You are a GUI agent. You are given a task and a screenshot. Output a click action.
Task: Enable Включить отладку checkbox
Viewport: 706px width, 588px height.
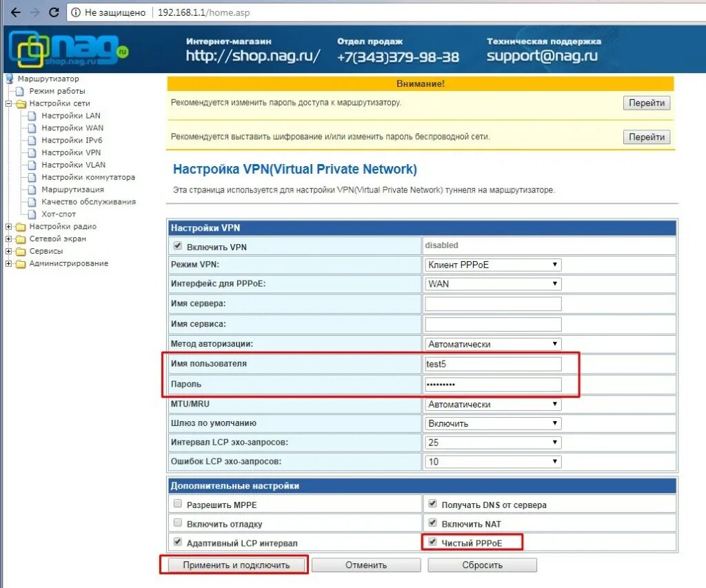[178, 523]
